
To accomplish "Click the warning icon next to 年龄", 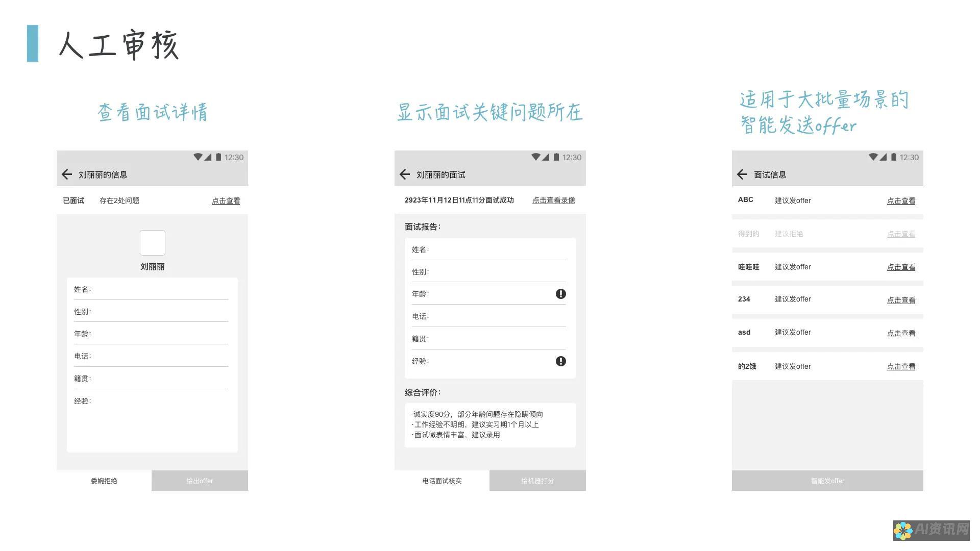I will click(x=560, y=294).
